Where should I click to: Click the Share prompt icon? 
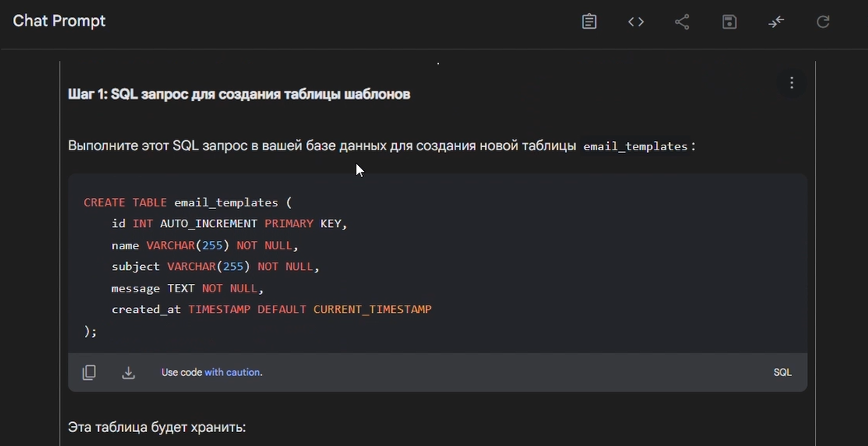(x=682, y=21)
